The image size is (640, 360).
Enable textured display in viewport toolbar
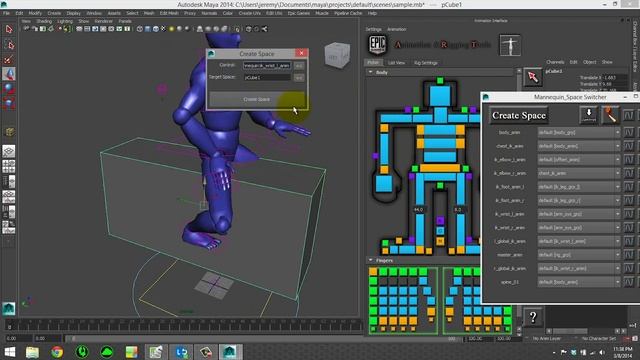(164, 29)
